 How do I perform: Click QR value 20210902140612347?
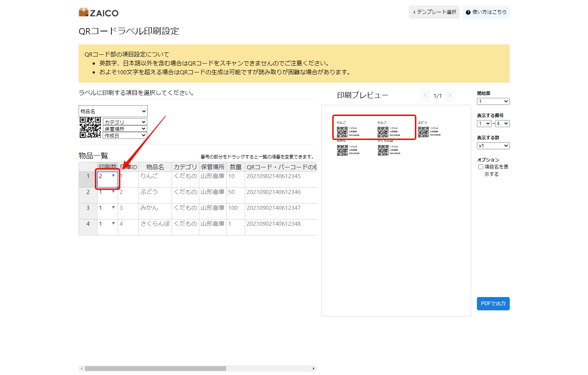(x=274, y=208)
